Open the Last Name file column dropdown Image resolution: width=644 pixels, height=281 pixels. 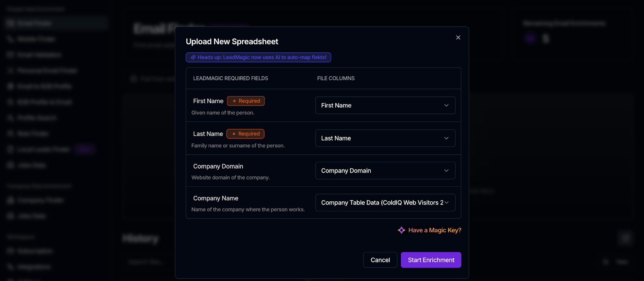point(385,138)
